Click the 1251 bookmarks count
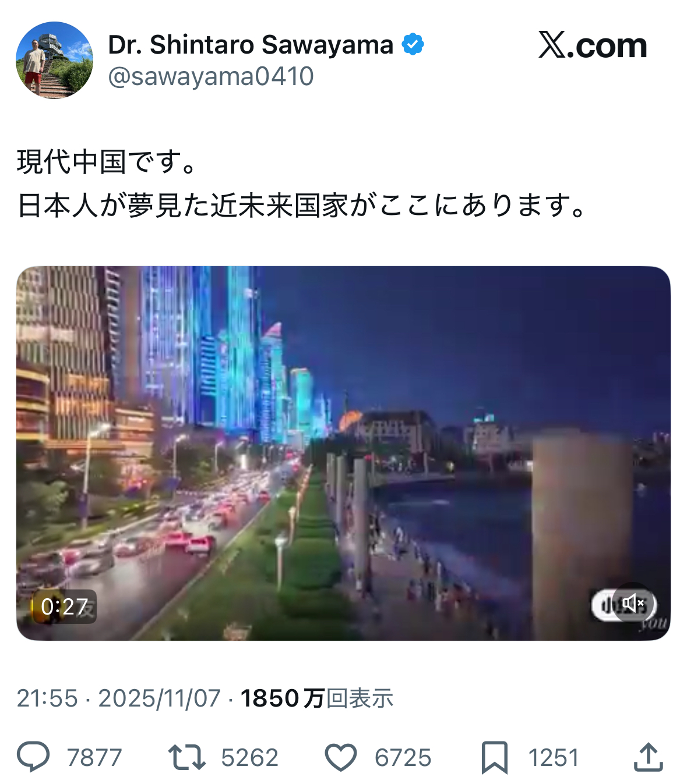This screenshot has width=687, height=784. click(x=554, y=758)
